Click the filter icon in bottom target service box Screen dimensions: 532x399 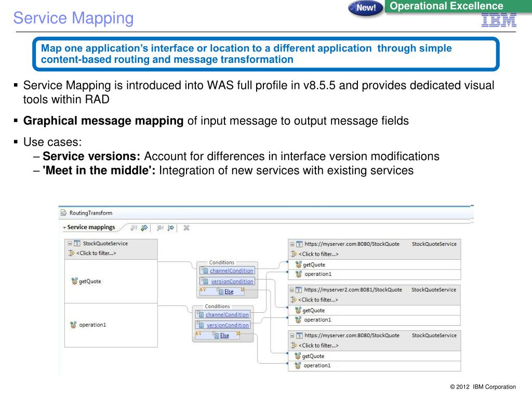click(x=294, y=345)
